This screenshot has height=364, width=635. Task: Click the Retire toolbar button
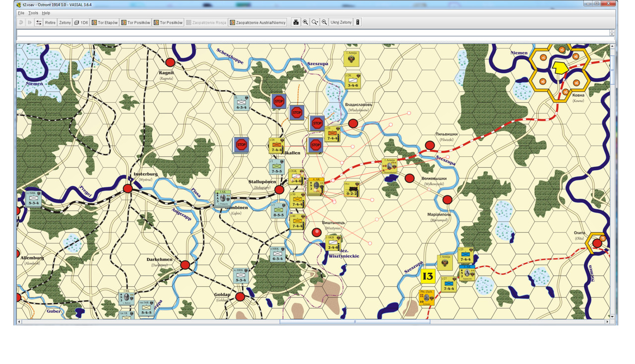(50, 22)
